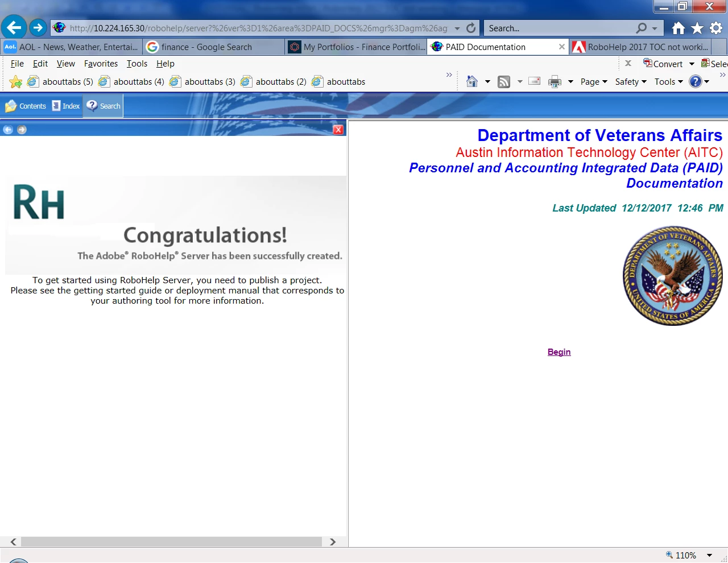Click RoboHelp pane forward arrow
Screen dimensions: 728x563
coord(22,130)
